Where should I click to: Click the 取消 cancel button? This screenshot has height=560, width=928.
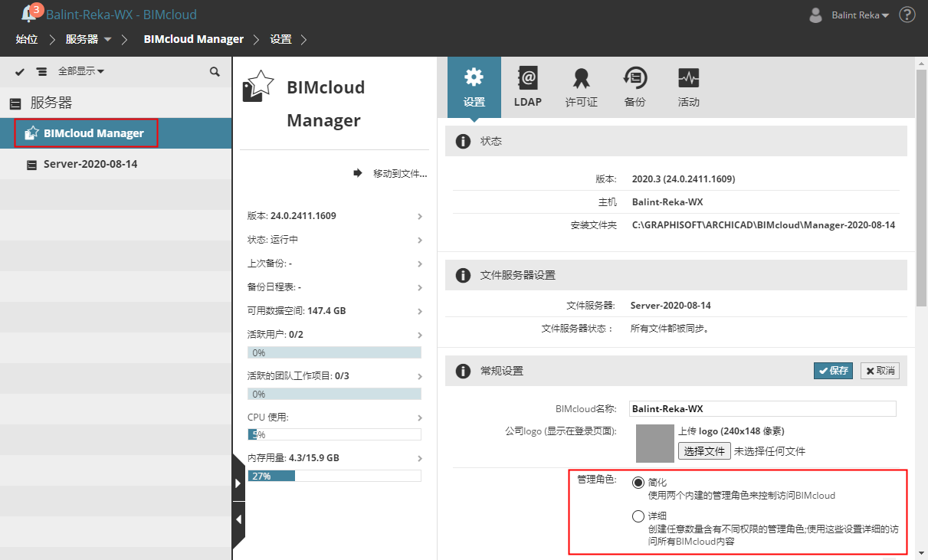pos(880,371)
